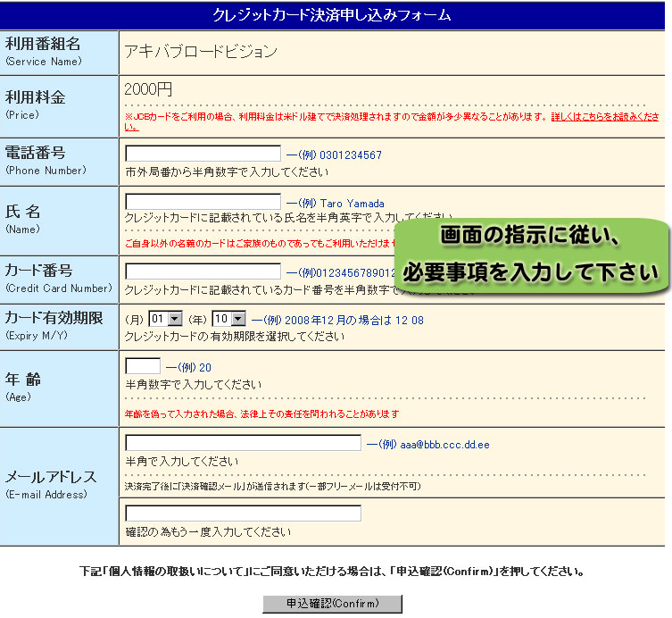Click the メールアドレス (E-mail Address) label
The image size is (672, 618).
click(51, 477)
